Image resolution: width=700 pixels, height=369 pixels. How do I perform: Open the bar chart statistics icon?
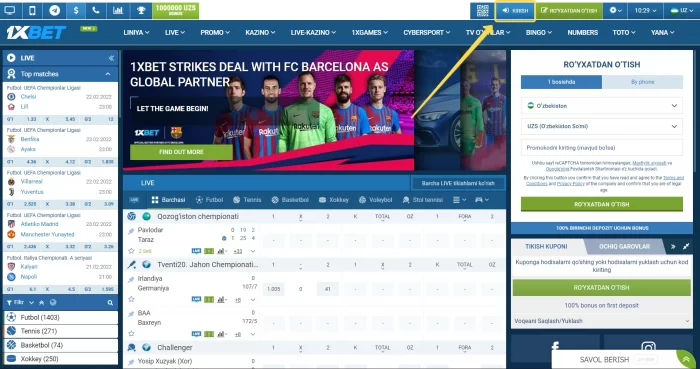pyautogui.click(x=118, y=10)
